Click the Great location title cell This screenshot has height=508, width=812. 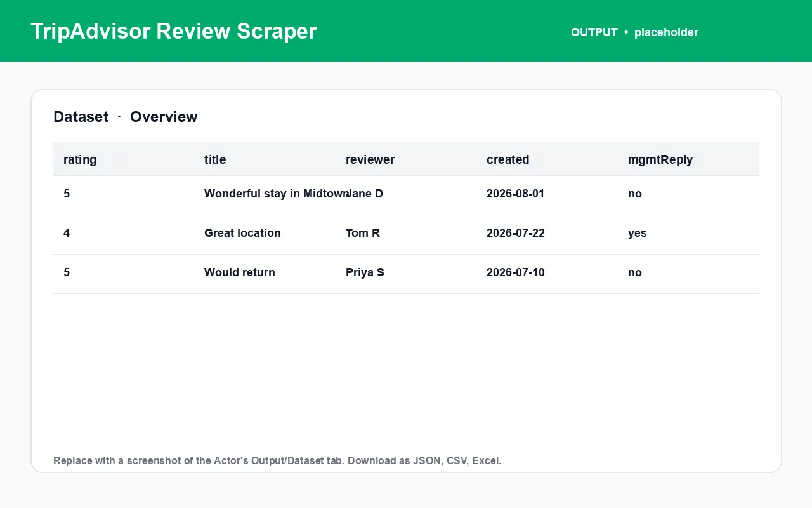(x=242, y=233)
